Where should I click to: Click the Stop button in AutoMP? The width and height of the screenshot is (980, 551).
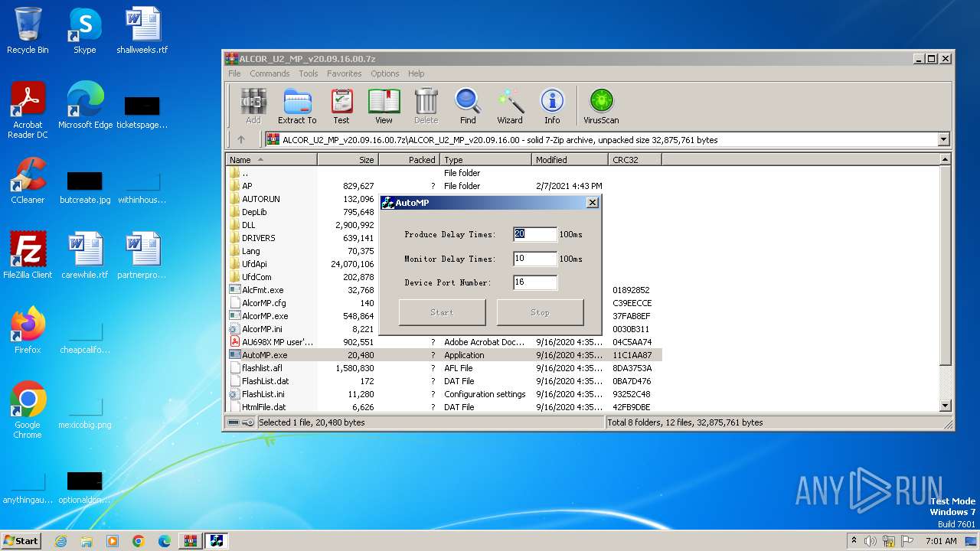coord(540,312)
